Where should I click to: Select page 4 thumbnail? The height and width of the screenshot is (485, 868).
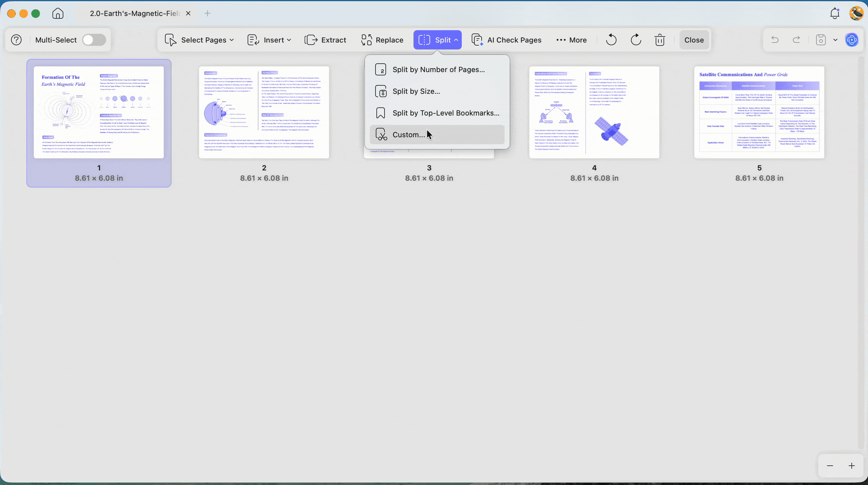594,112
